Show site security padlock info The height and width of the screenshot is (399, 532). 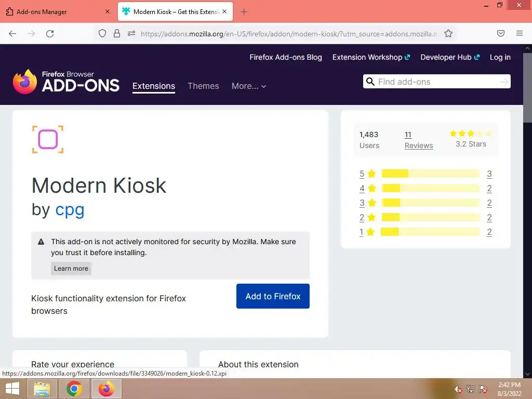coord(117,33)
